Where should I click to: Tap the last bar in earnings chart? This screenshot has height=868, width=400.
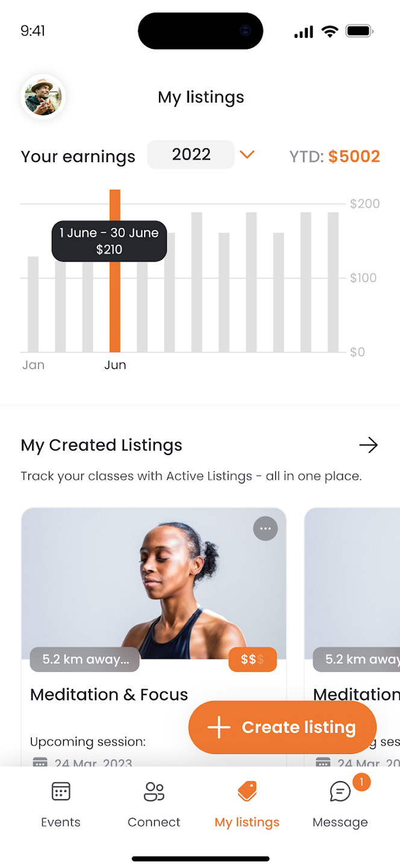[x=333, y=282]
